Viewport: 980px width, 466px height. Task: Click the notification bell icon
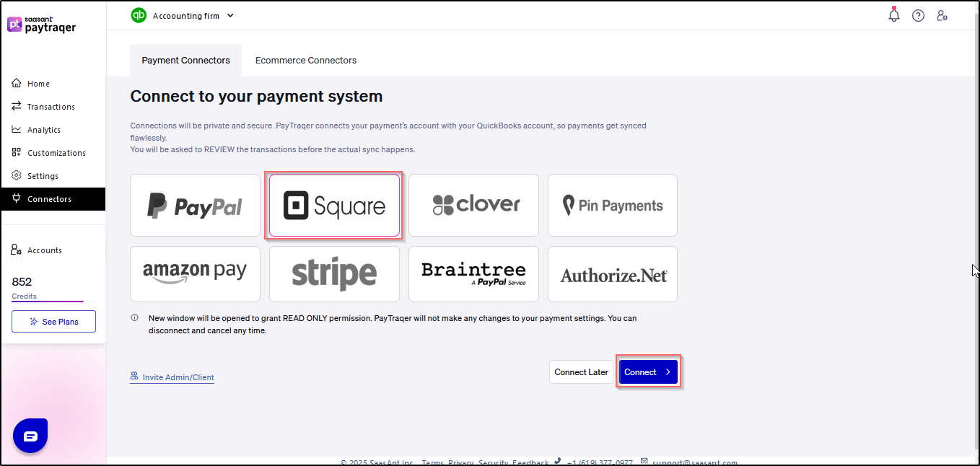[894, 15]
